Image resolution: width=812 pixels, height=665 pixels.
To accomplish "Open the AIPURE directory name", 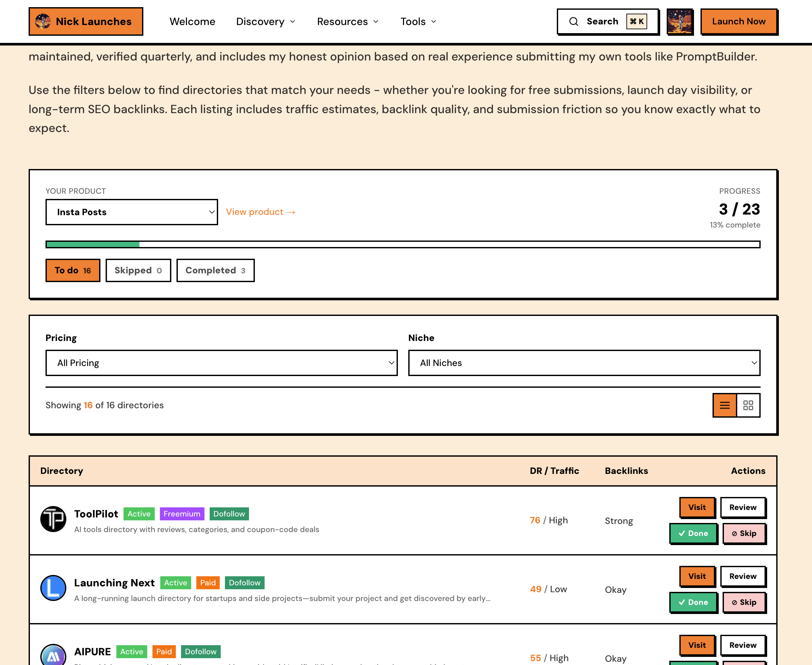I will pyautogui.click(x=92, y=652).
